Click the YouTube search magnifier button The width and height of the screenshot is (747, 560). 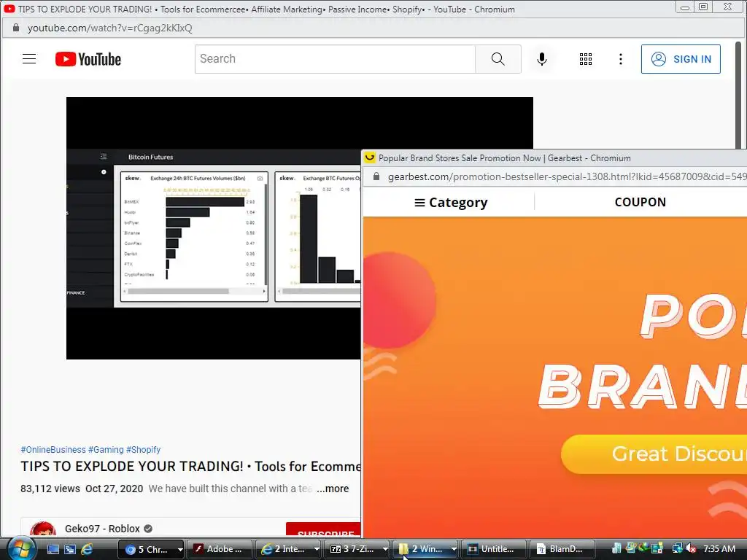pyautogui.click(x=498, y=59)
